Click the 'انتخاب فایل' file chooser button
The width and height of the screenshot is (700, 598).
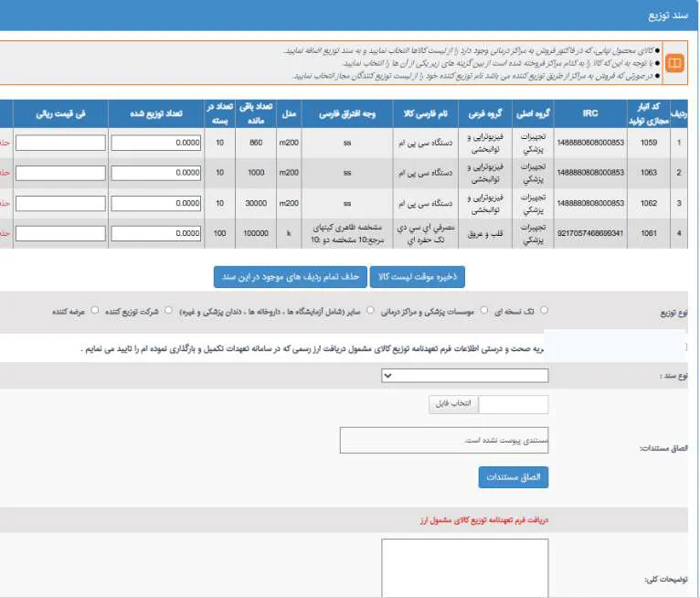453,405
